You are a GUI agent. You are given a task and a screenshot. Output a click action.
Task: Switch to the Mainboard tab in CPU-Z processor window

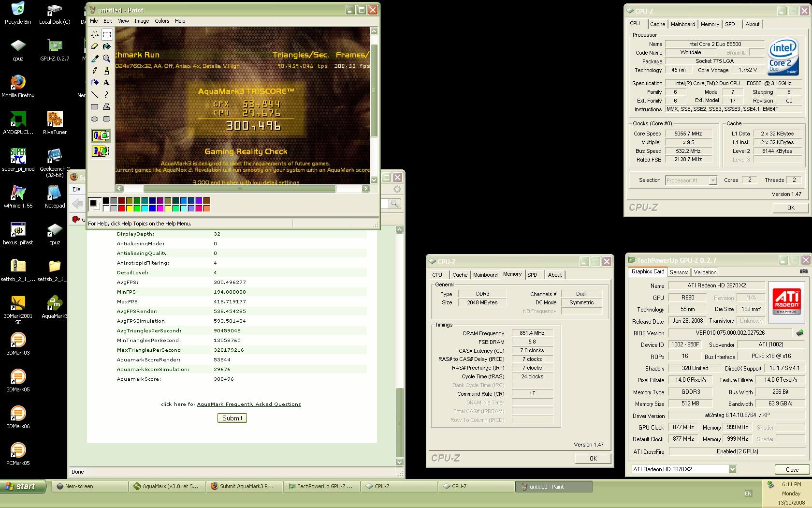[683, 24]
